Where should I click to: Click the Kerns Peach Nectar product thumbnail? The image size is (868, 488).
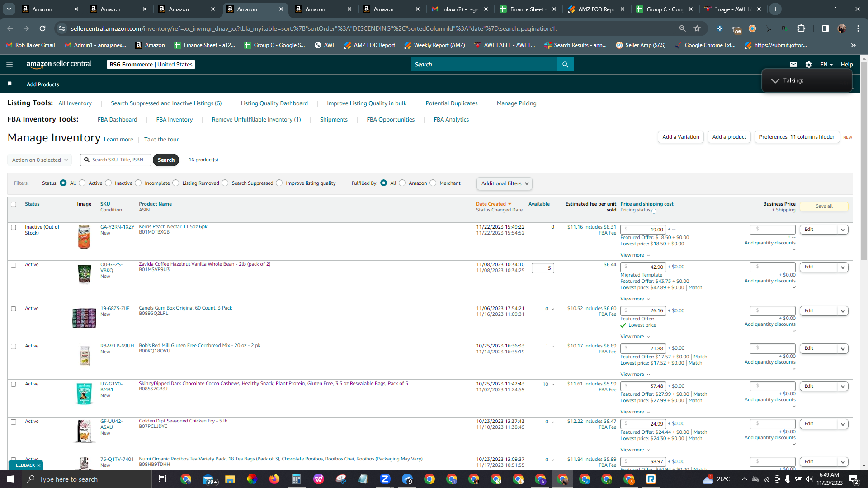84,237
